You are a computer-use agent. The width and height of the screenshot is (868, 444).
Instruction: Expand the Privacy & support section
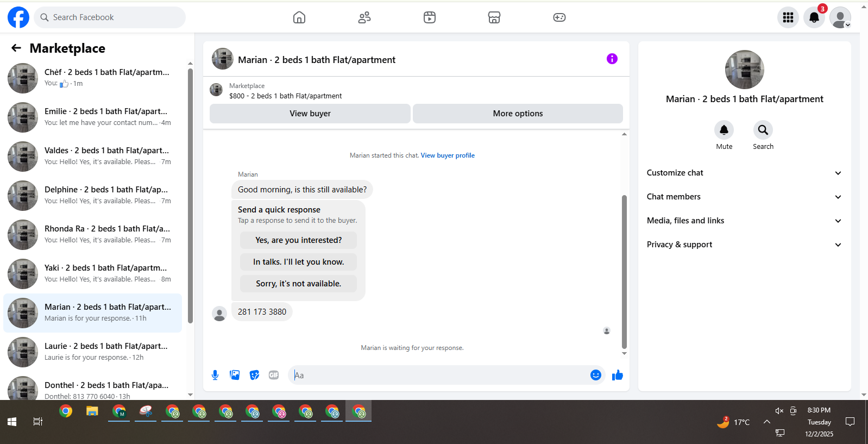coord(744,245)
